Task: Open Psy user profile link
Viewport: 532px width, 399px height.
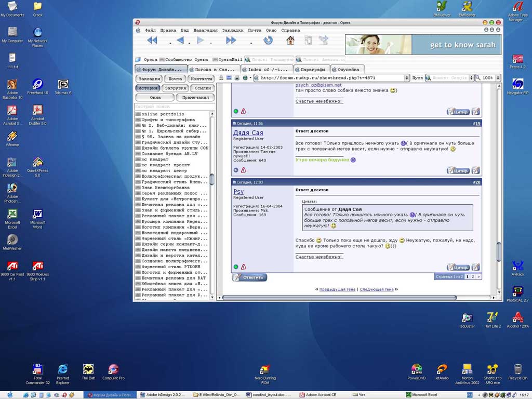Action: point(238,192)
